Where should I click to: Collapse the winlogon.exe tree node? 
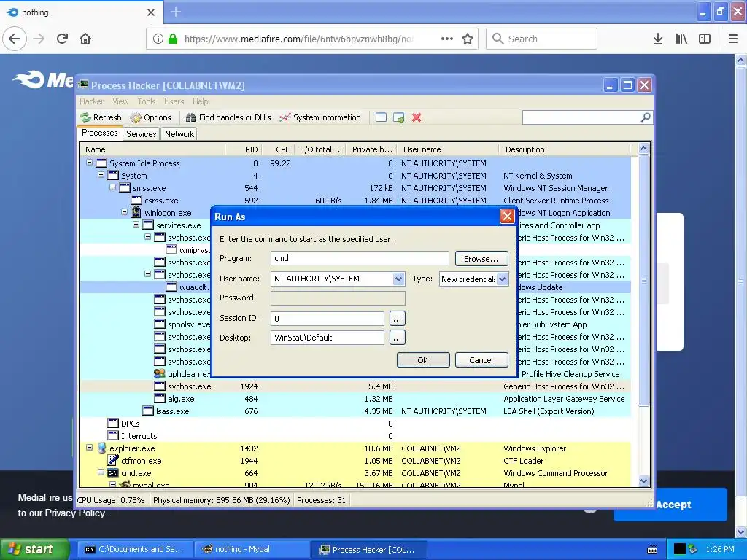124,212
